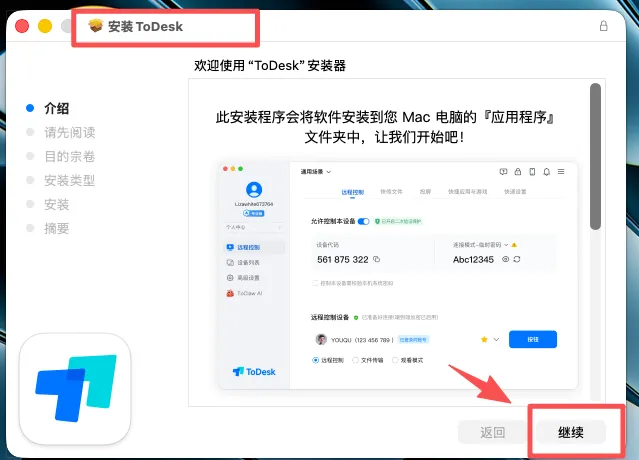Screen dimensions: 639x460
Task: Click the lock icon in installer title bar
Action: click(604, 26)
